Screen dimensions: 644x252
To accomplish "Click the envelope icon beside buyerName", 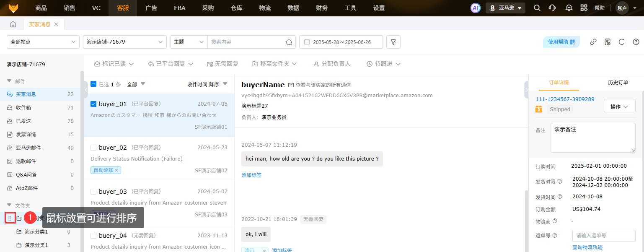I will coord(291,85).
